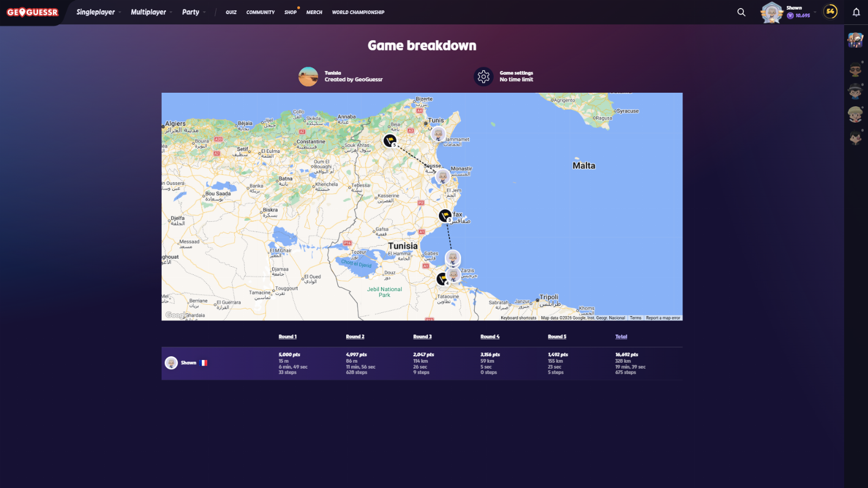
Task: Click the round 3 flag marker near Sfax
Action: (x=445, y=216)
